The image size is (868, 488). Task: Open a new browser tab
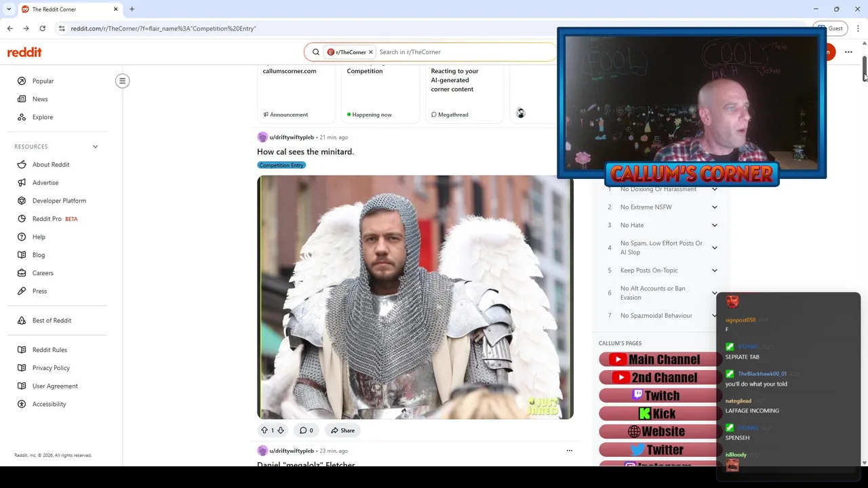pyautogui.click(x=132, y=9)
